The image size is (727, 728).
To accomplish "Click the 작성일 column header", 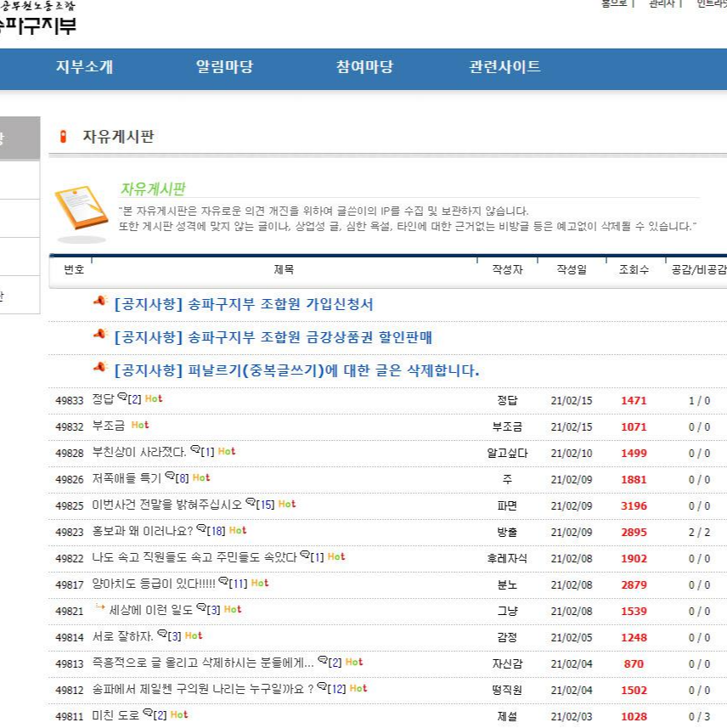I will point(572,270).
